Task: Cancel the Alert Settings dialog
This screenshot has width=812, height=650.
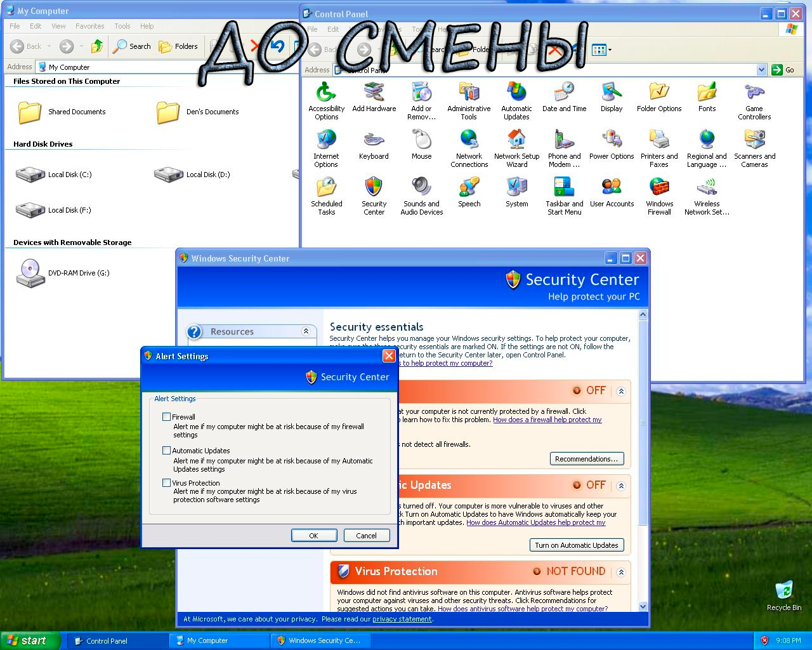Action: (366, 536)
